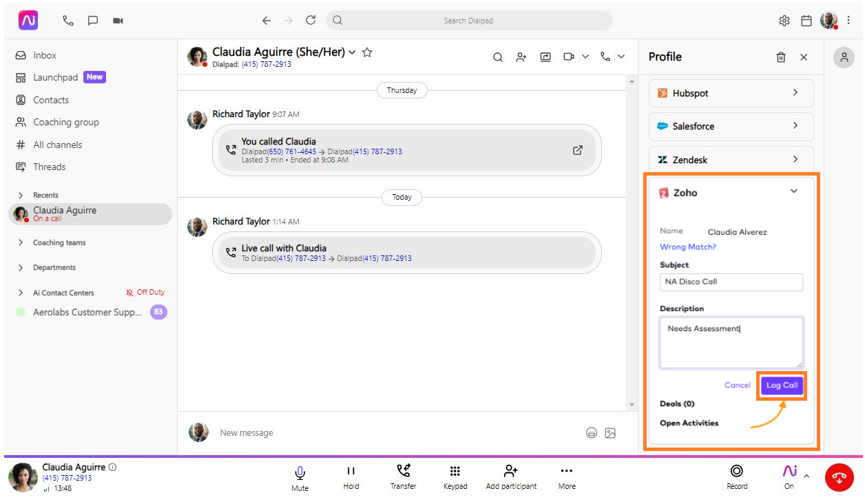
Task: Open Contacts in the sidebar
Action: [51, 100]
